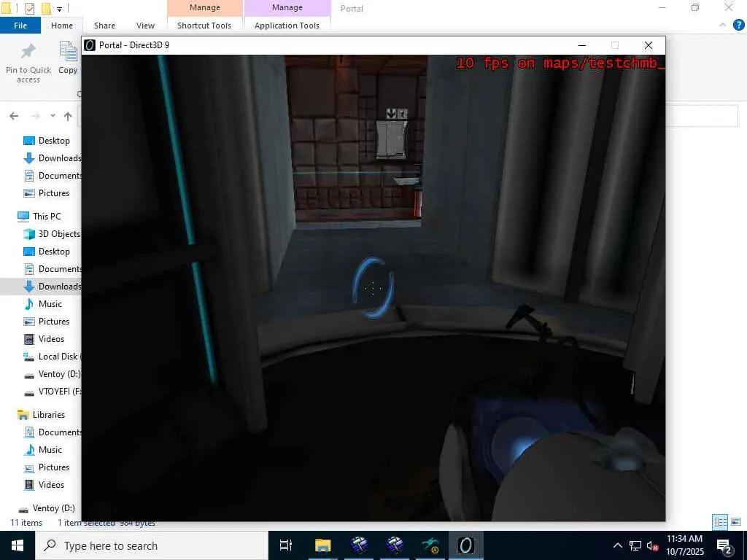
Task: Minimize the Portal game window
Action: click(x=581, y=45)
